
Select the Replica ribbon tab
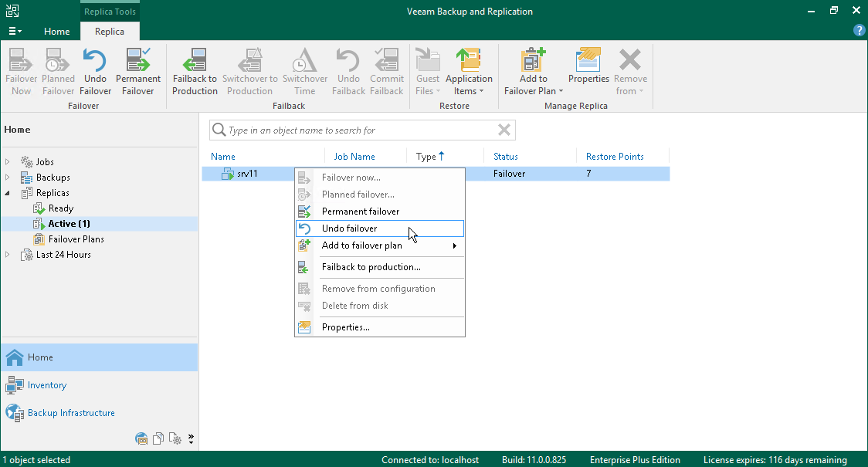tap(110, 32)
